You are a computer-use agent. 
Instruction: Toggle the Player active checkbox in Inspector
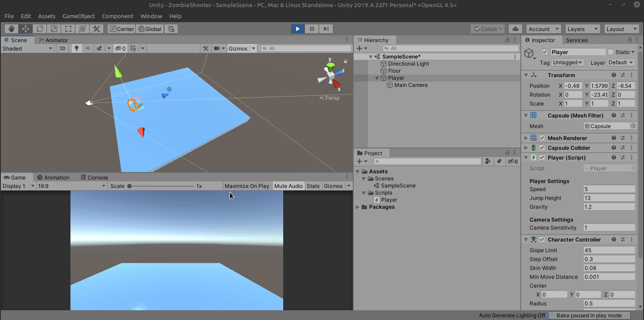pos(545,52)
